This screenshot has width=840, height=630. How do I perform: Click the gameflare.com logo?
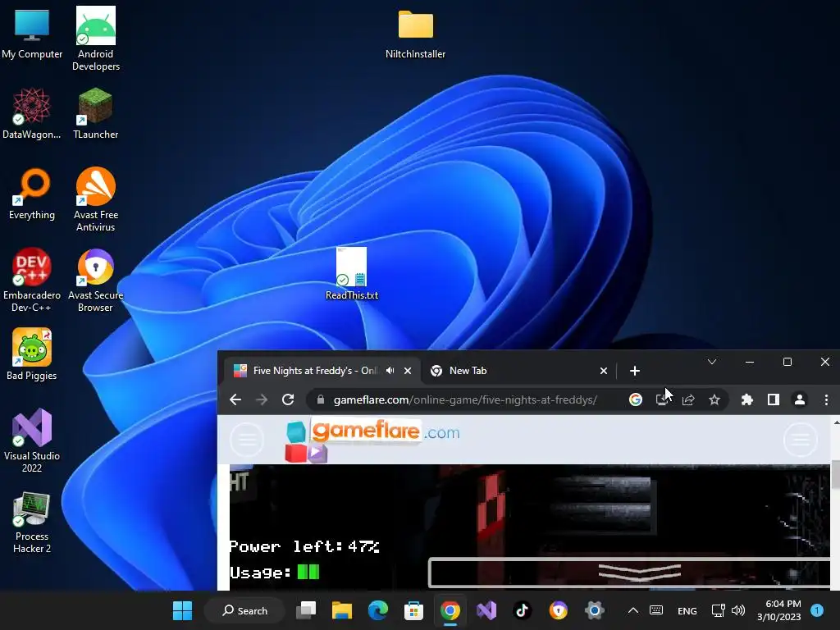[x=373, y=440]
